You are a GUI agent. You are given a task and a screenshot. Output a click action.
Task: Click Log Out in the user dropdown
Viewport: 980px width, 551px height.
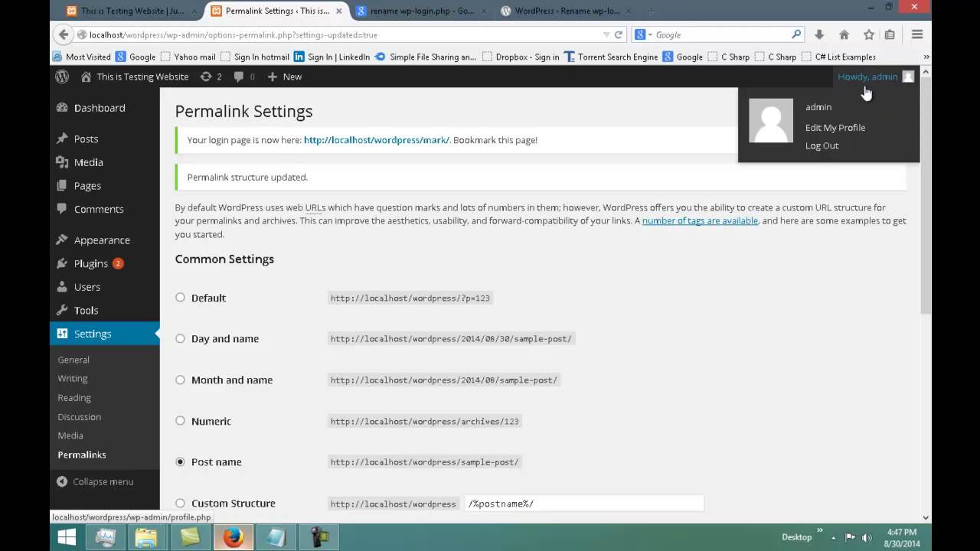point(822,145)
